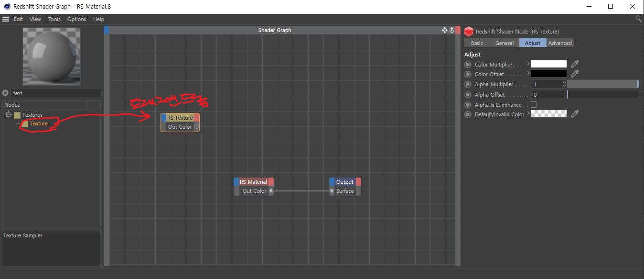Click the Texture node icon in Nodes tree
This screenshot has width=644, height=279.
[x=25, y=123]
